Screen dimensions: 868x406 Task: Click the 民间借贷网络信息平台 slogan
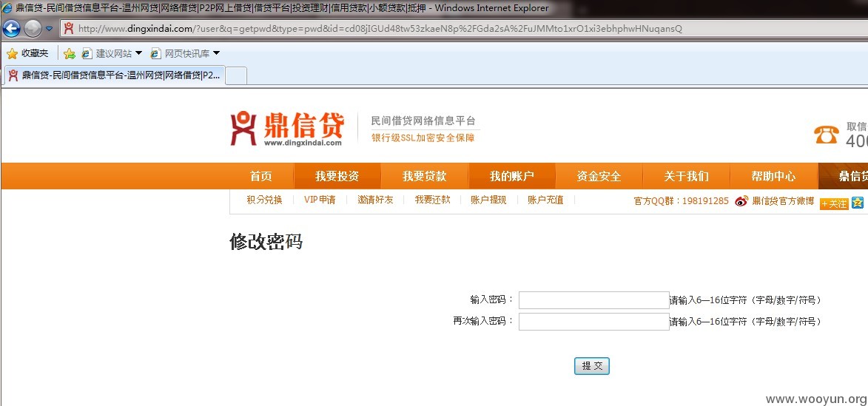point(423,121)
